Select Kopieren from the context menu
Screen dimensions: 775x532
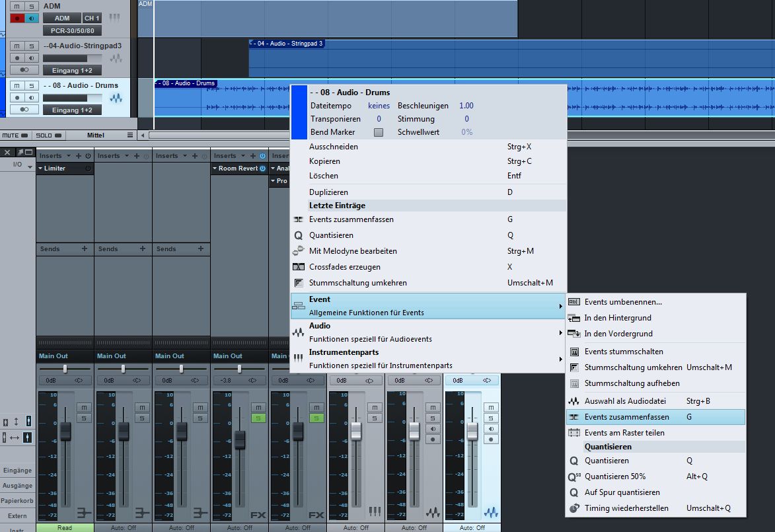[x=428, y=161]
